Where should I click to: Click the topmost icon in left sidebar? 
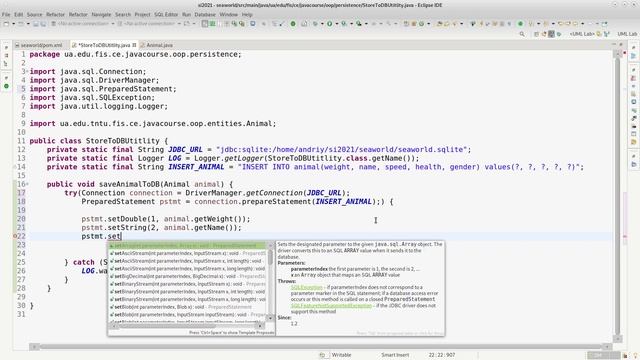6,48
